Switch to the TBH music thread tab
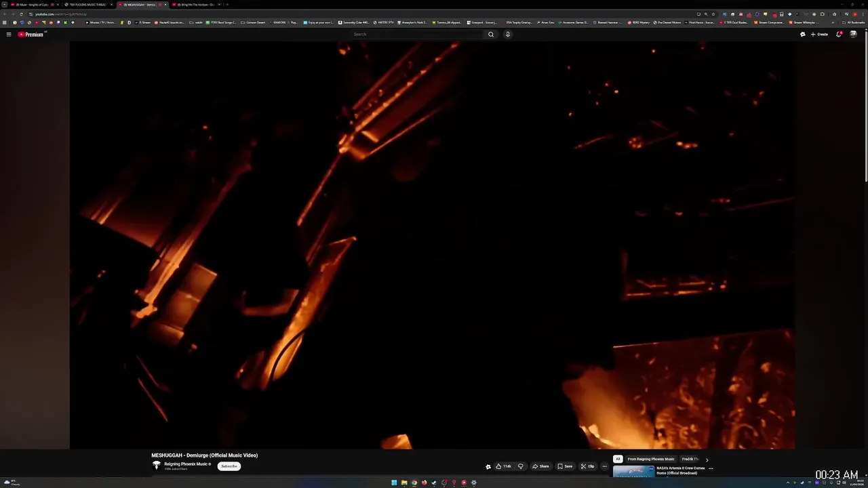 pos(88,5)
